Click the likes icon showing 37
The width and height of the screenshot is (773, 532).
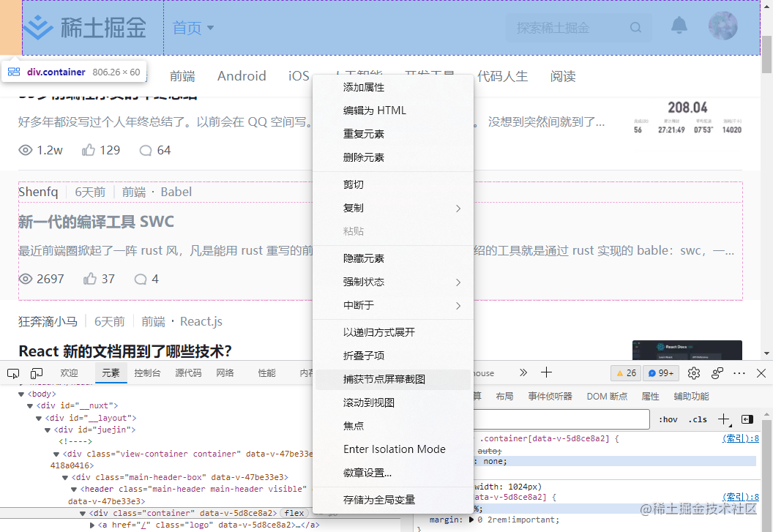[90, 279]
